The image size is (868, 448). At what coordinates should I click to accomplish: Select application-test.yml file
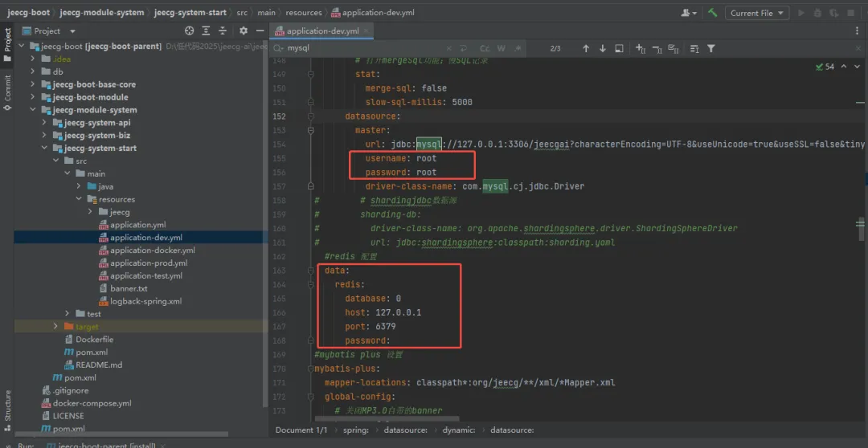[146, 275]
